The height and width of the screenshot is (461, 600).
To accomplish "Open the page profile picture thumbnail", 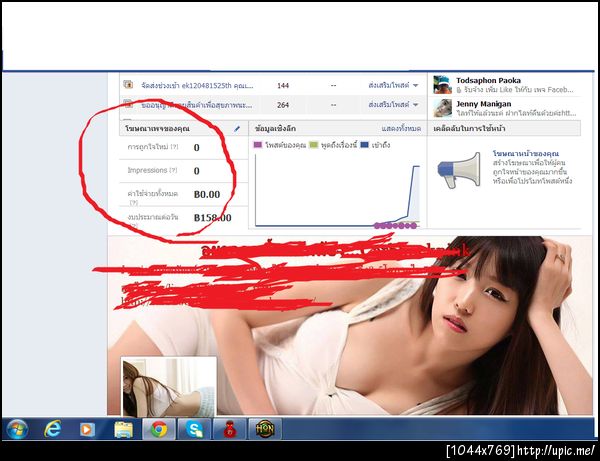I will (x=169, y=387).
